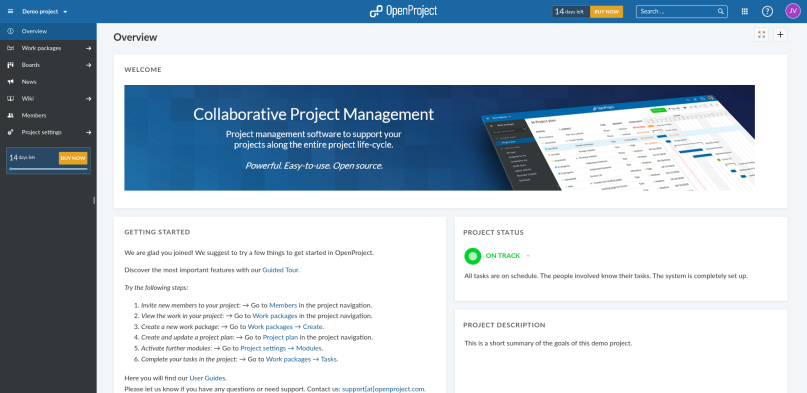The width and height of the screenshot is (807, 393).
Task: Click the Overview page heading
Action: (x=135, y=38)
